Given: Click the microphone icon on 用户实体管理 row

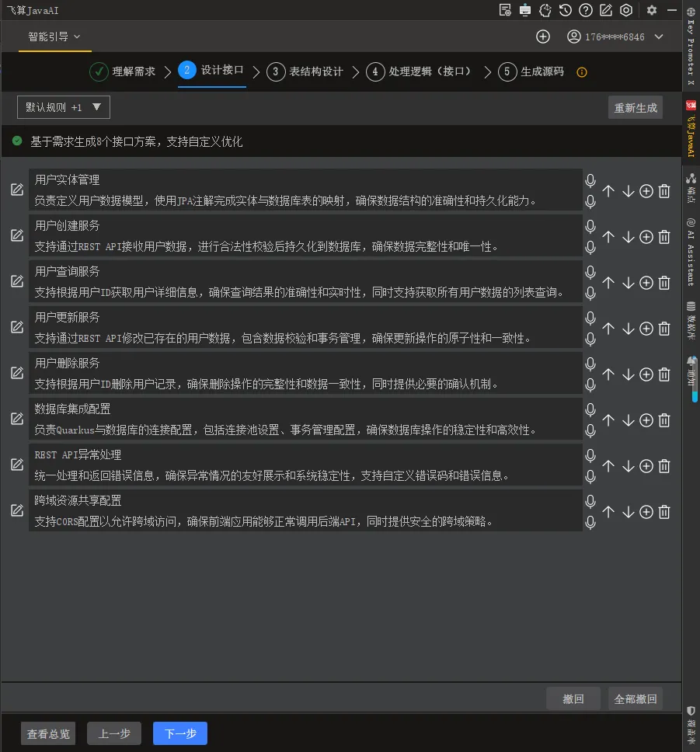Looking at the screenshot, I should coord(590,180).
